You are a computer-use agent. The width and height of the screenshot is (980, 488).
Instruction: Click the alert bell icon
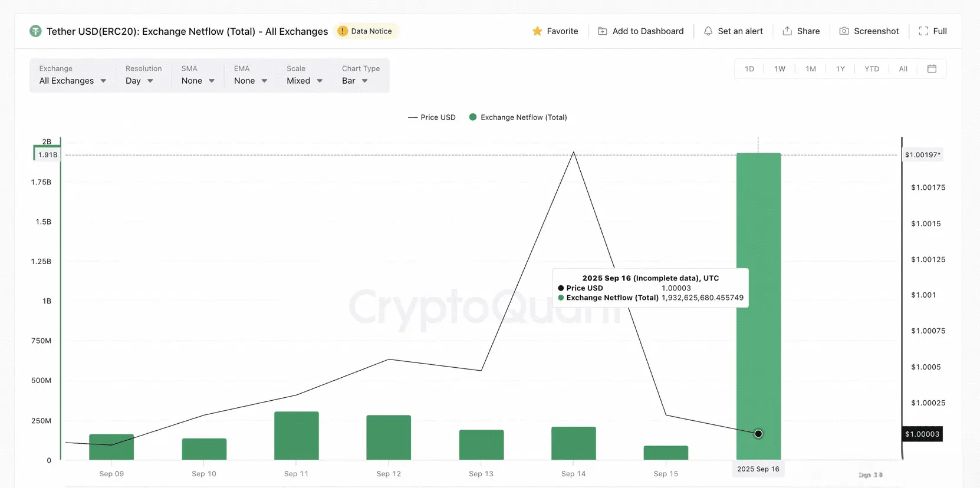708,31
